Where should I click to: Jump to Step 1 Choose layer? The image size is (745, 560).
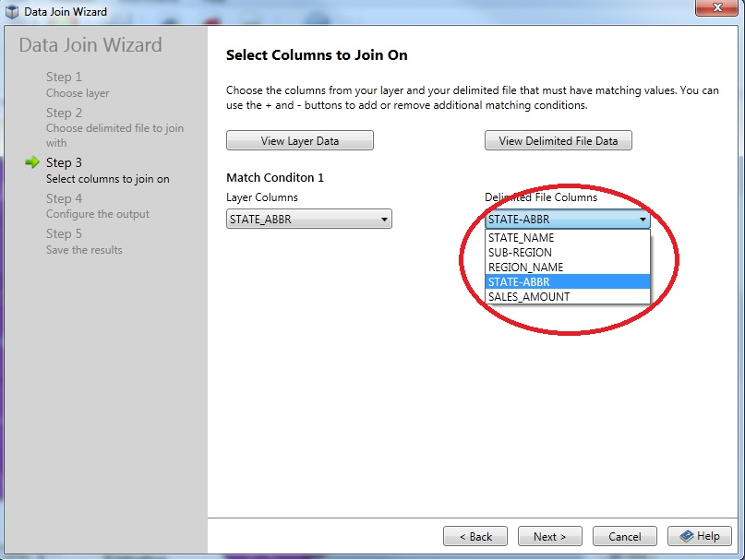click(78, 85)
